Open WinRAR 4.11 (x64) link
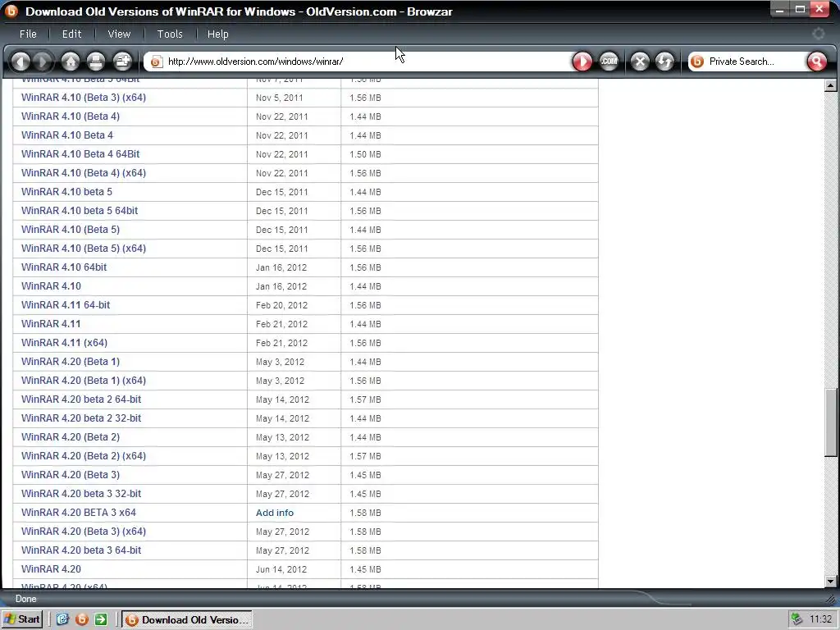Image resolution: width=840 pixels, height=630 pixels. pos(64,343)
